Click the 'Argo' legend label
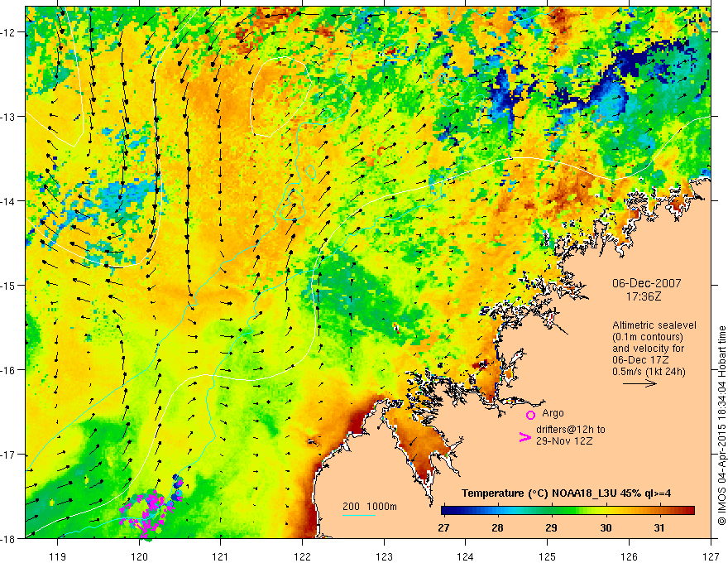 553,413
